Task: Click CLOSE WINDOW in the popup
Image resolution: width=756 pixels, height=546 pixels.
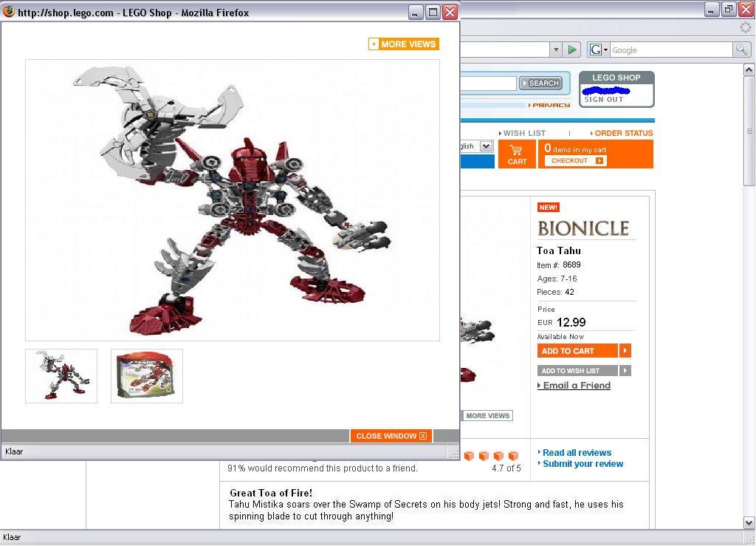Action: pyautogui.click(x=391, y=436)
